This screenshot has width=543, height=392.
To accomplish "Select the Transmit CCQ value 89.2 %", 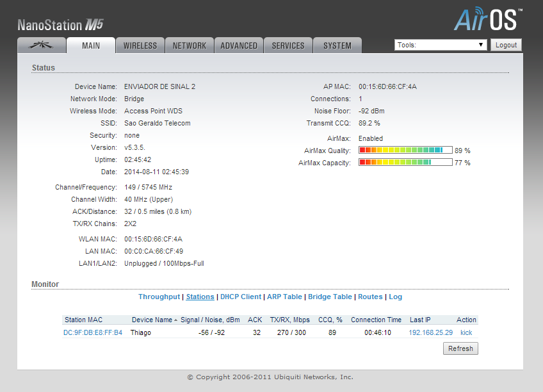I will click(369, 123).
